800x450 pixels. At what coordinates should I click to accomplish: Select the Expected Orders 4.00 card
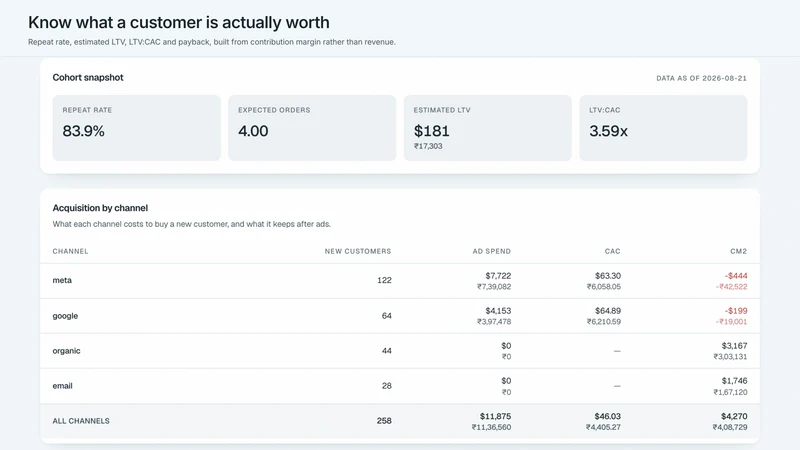pyautogui.click(x=312, y=128)
